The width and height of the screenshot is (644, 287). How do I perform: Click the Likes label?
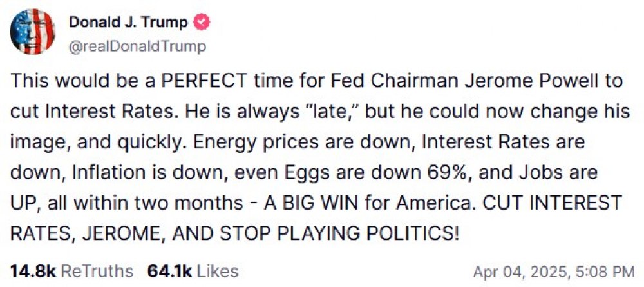tap(217, 271)
